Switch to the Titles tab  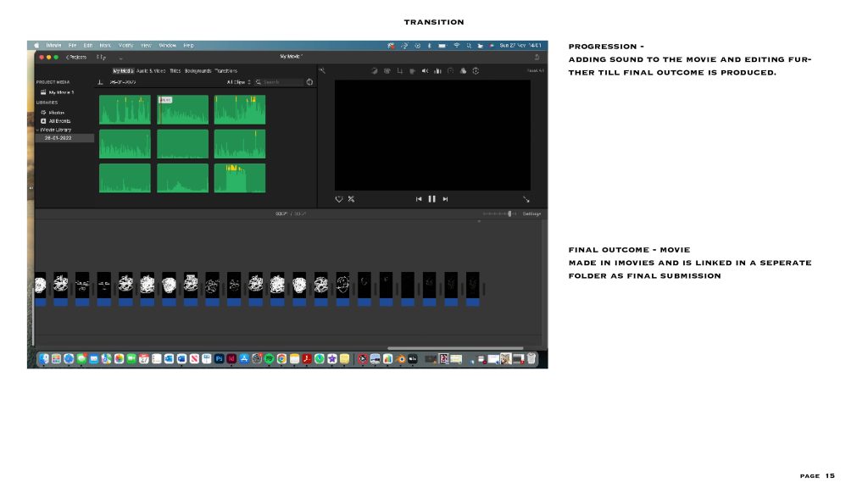(x=175, y=71)
